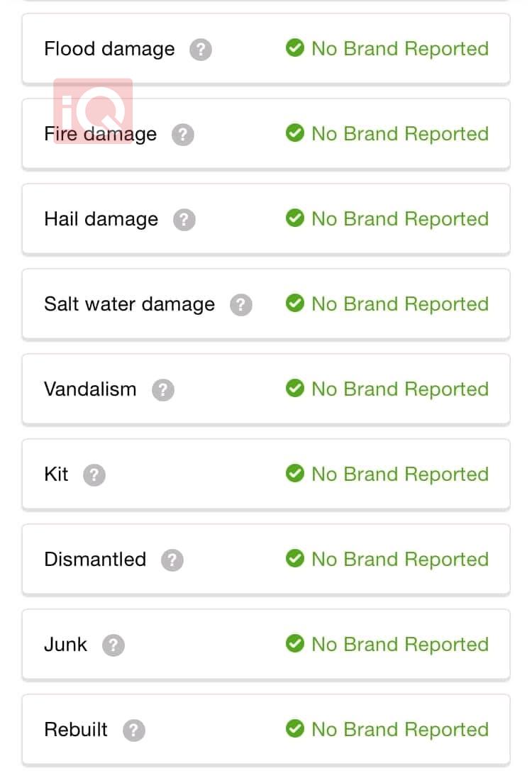Open the Hail damage question mark icon
Viewport: 532px width, 778px height.
tap(184, 220)
